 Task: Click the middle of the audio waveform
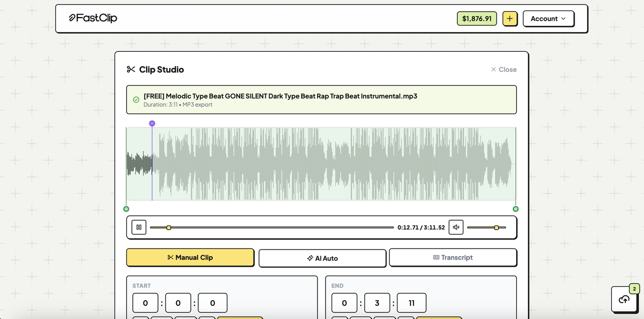tap(321, 164)
